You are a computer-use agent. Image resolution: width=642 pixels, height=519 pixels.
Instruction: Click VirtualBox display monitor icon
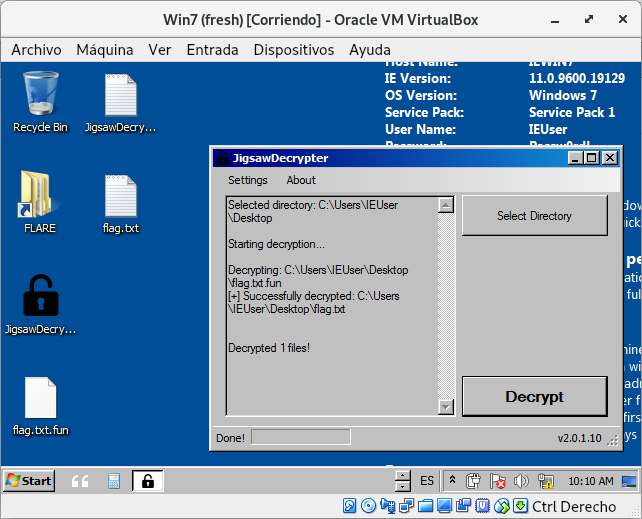pyautogui.click(x=444, y=506)
